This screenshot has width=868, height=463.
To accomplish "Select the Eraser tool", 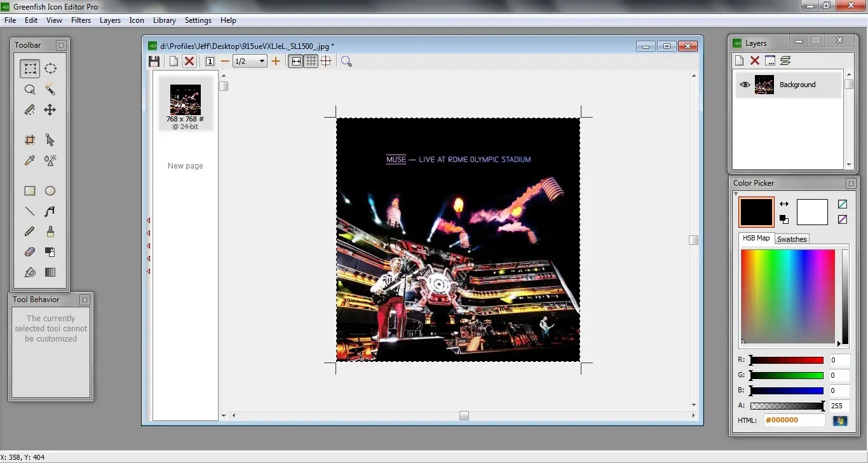I will [x=30, y=252].
